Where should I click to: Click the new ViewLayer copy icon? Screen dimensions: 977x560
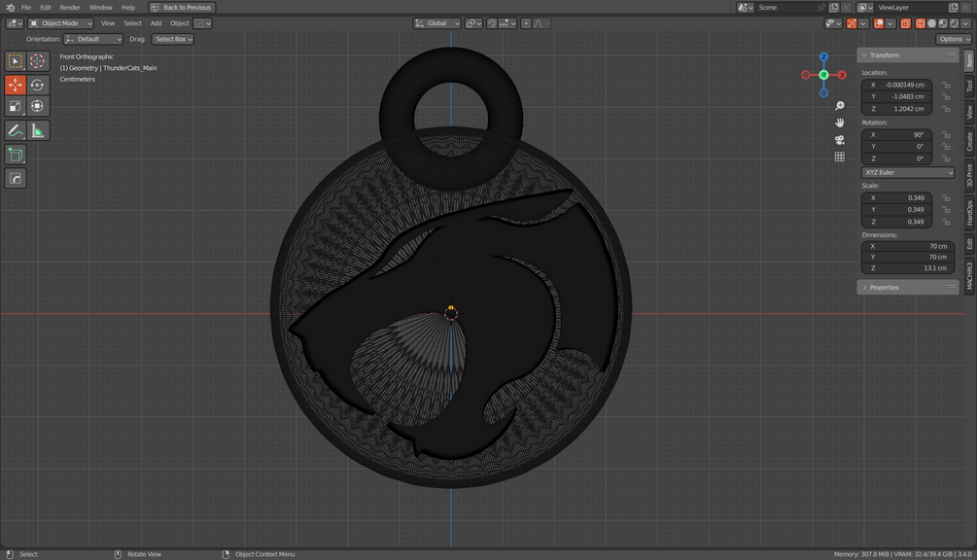(x=954, y=8)
